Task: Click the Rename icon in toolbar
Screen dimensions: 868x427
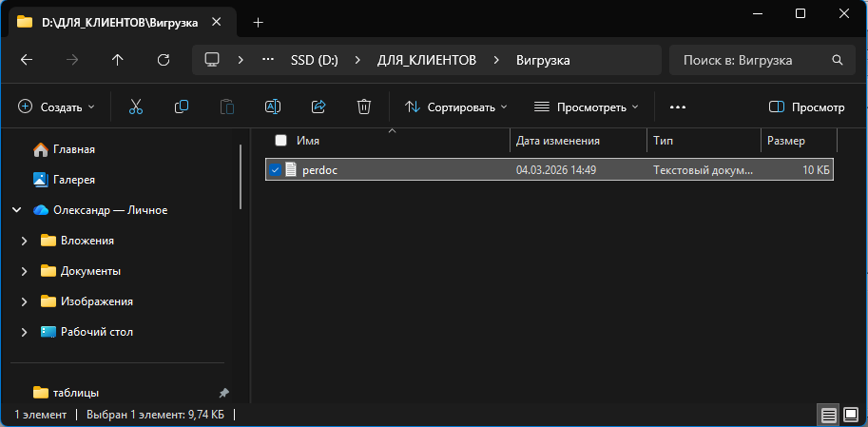Action: tap(273, 107)
